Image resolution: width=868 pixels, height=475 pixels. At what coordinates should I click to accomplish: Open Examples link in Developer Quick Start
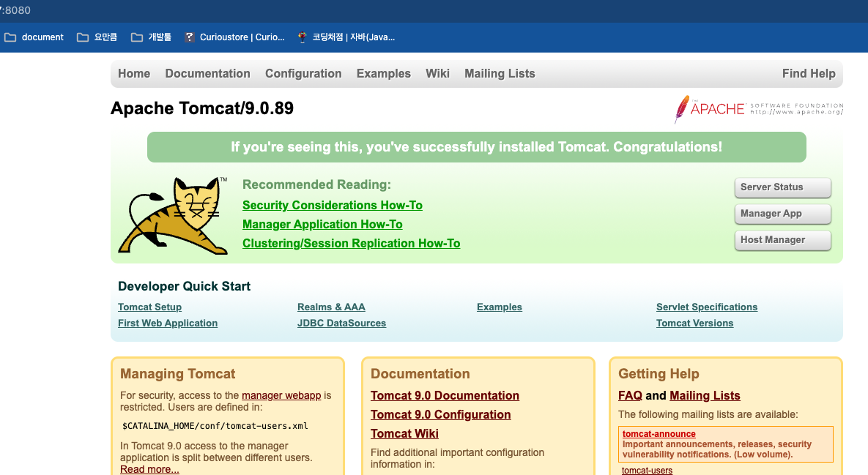tap(500, 307)
